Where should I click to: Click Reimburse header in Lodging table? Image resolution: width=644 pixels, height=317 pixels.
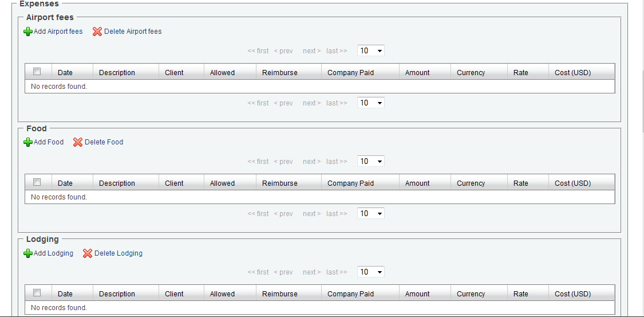280,294
